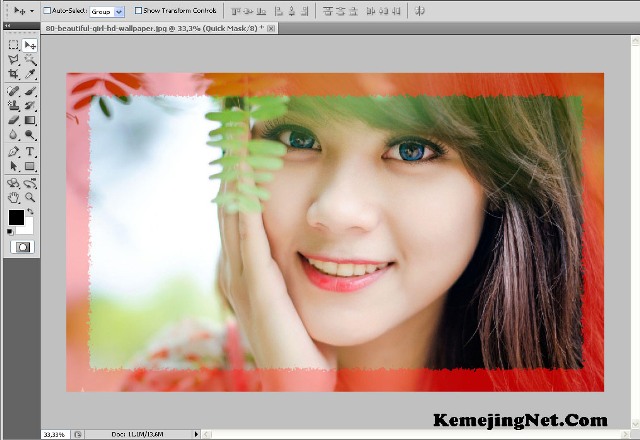640x440 pixels.
Task: Select the Pen tool
Action: 13,151
